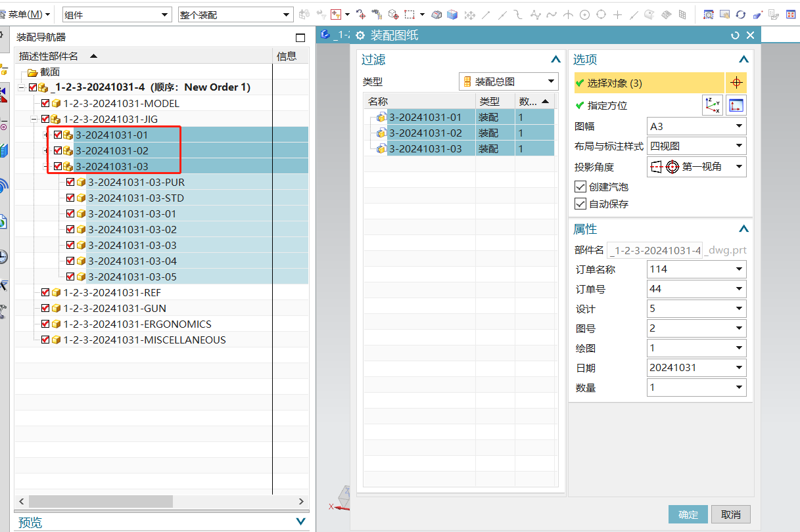Toggle checkbox for 3-20241031-03-PUR
800x532 pixels.
tap(70, 182)
